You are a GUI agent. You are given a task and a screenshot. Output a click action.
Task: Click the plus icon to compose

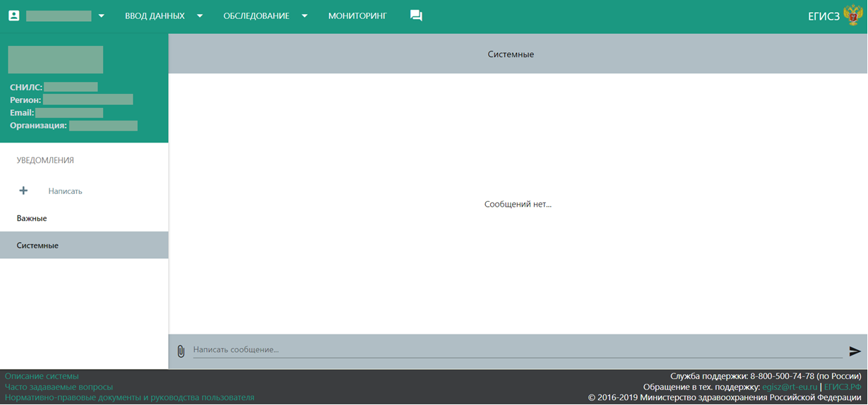[x=23, y=191]
